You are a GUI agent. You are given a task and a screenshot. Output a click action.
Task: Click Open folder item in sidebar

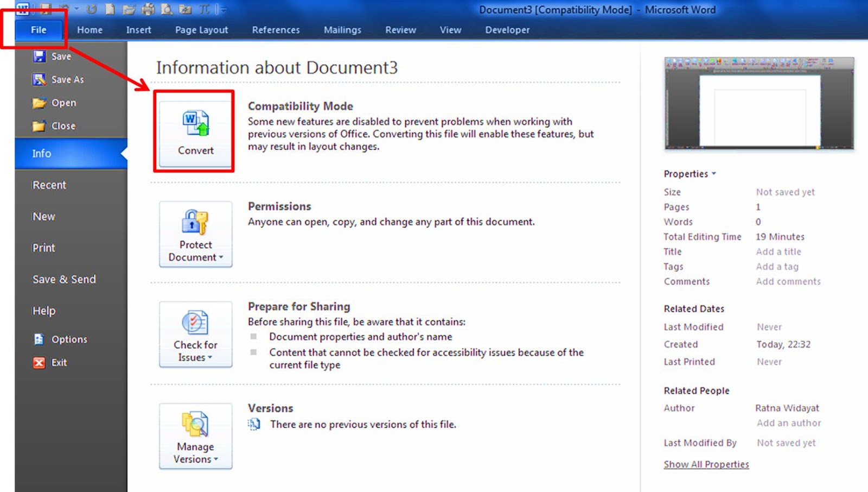[54, 103]
